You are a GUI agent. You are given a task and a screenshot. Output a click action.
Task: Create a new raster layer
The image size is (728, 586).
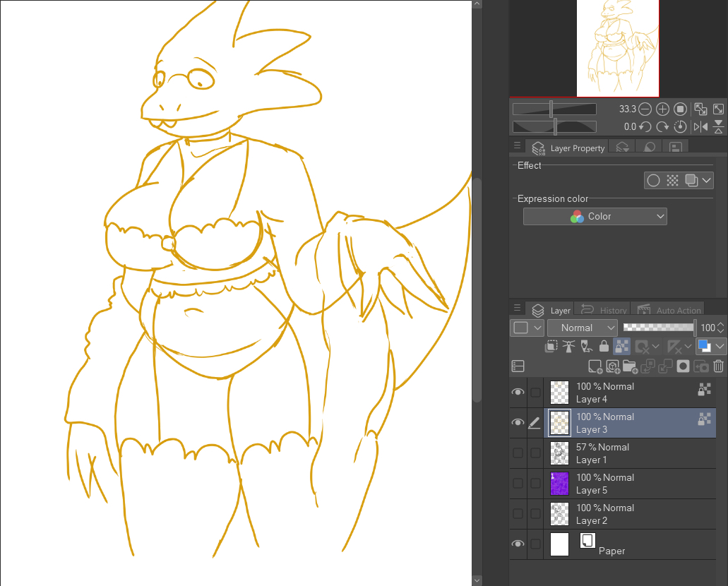pos(595,366)
